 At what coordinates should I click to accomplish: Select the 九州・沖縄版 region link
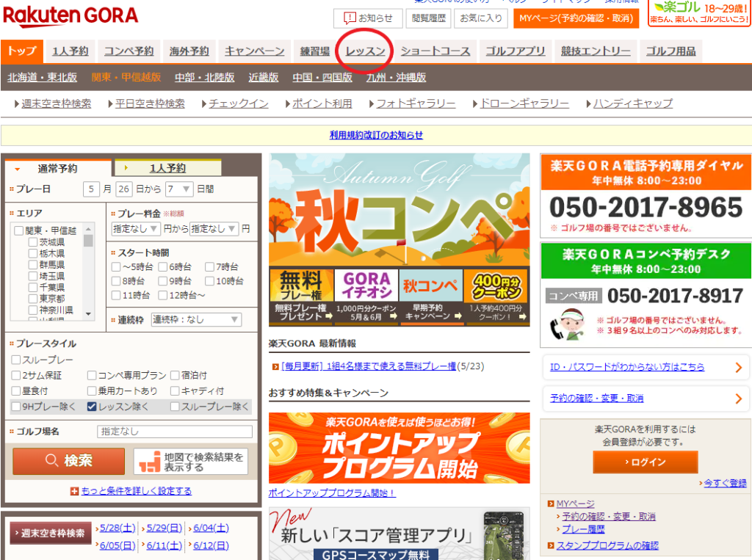tap(396, 78)
